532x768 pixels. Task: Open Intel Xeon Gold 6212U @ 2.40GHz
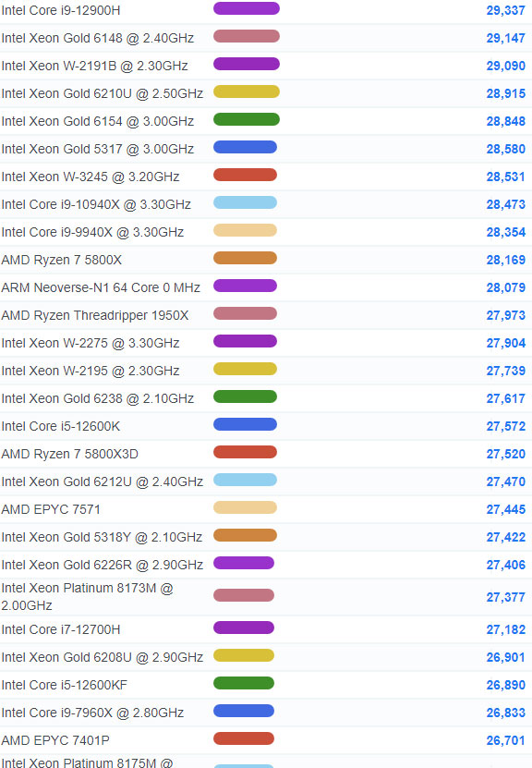click(102, 482)
